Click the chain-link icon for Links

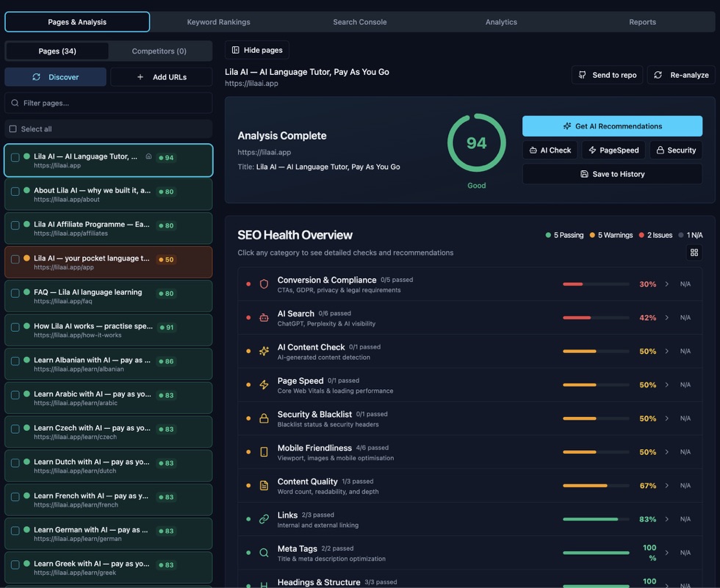(264, 519)
